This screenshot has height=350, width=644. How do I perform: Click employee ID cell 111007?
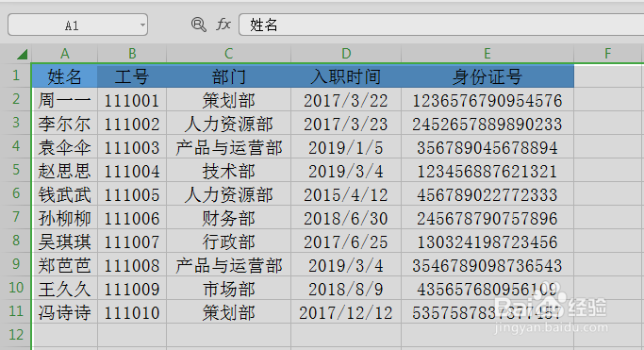[132, 242]
